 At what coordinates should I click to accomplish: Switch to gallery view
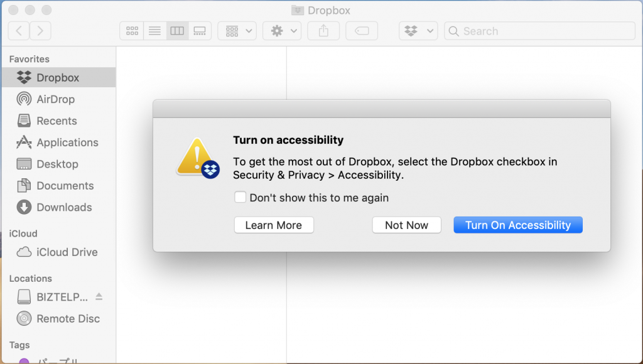[200, 31]
